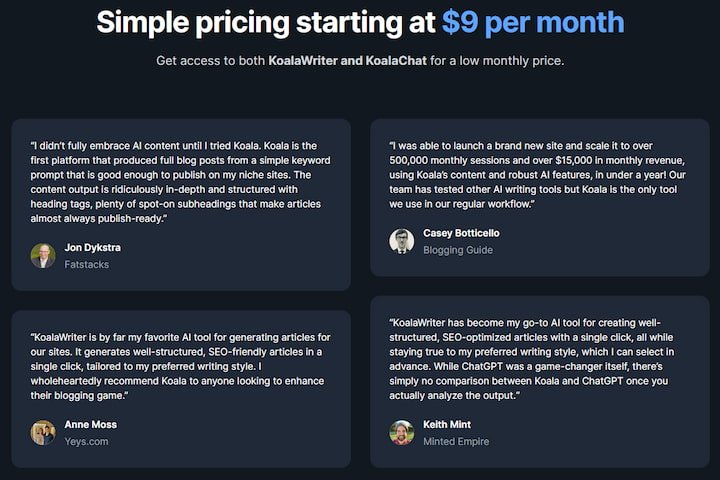Click the Anne Moss name
The width and height of the screenshot is (720, 480).
point(90,424)
